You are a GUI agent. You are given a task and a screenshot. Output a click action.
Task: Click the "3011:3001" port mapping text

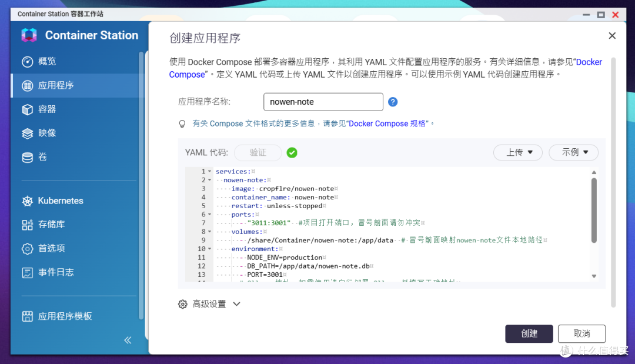coord(269,223)
